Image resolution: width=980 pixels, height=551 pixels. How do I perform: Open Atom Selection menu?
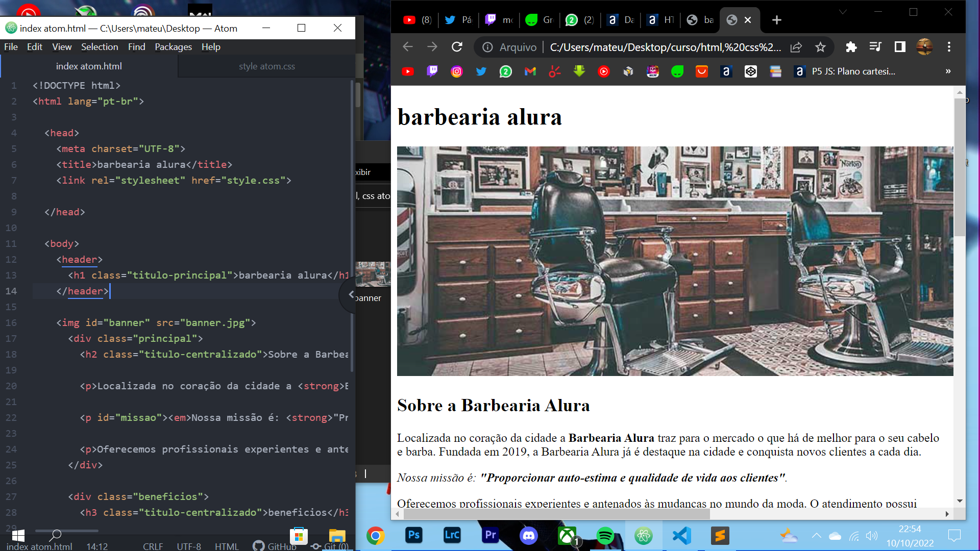100,47
